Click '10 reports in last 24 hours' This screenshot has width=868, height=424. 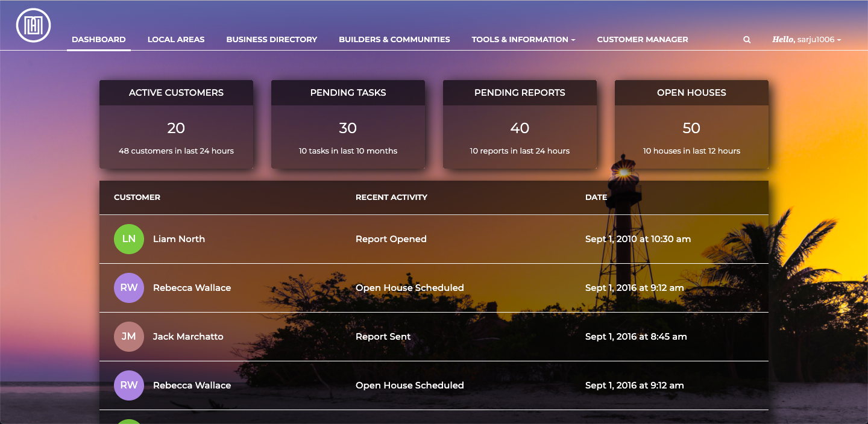point(520,151)
